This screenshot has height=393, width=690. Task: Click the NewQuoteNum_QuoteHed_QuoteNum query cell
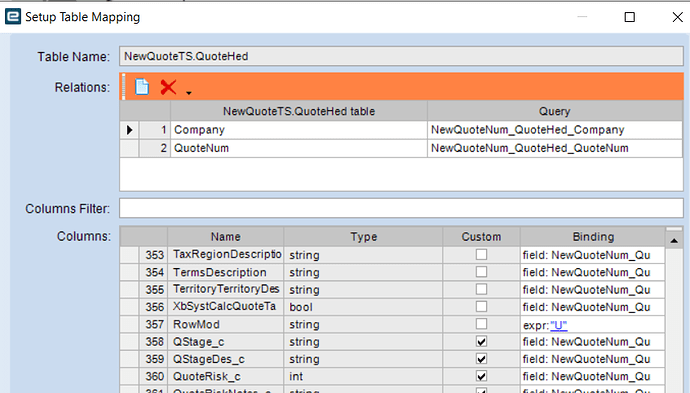tap(554, 148)
